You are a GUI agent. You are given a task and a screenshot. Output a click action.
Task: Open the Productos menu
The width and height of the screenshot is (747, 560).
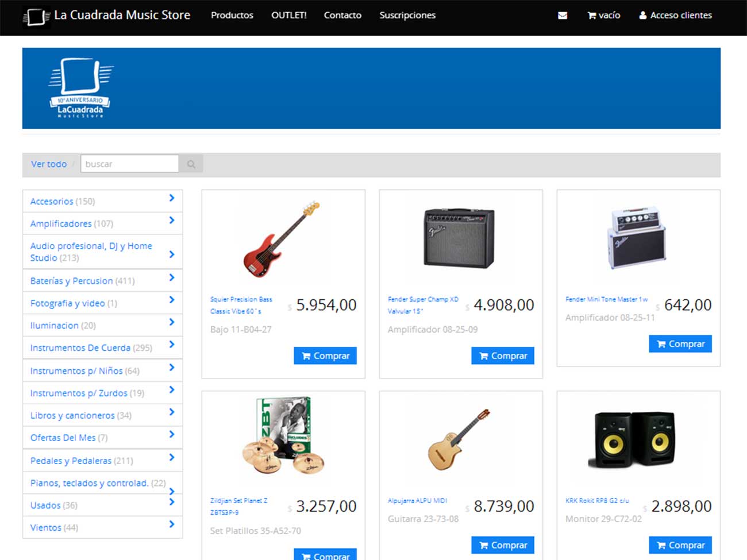coord(232,16)
